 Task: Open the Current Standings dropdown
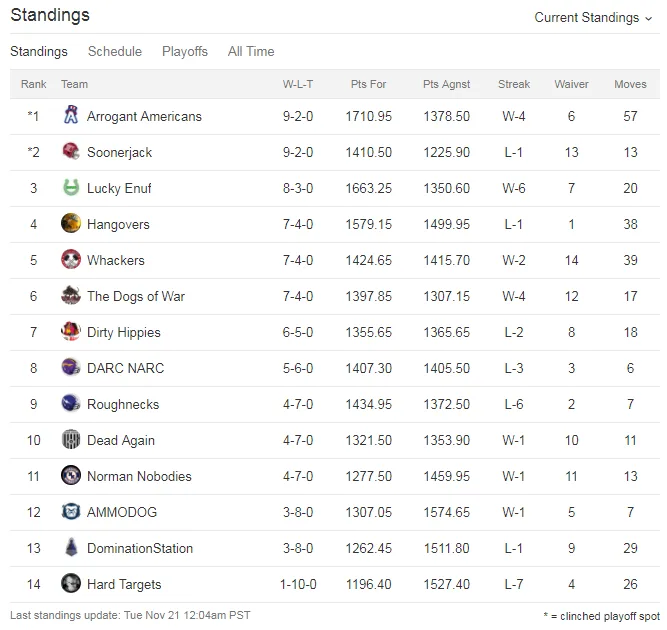click(593, 17)
